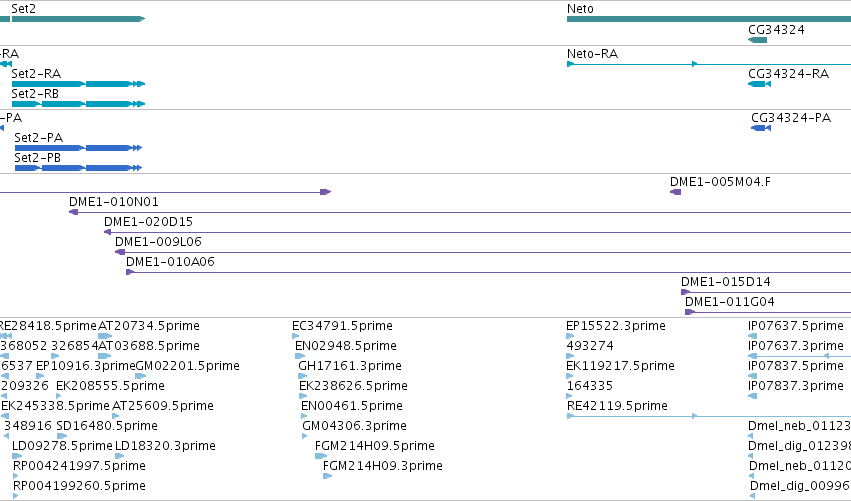
Task: Click the CG34324 gene arrow glyph
Action: pyautogui.click(x=758, y=40)
